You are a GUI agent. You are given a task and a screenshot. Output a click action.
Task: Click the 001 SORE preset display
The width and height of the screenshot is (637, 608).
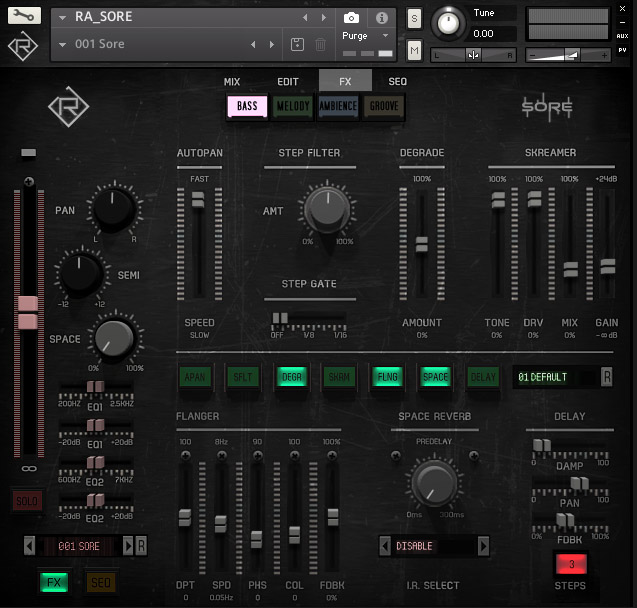[80, 545]
